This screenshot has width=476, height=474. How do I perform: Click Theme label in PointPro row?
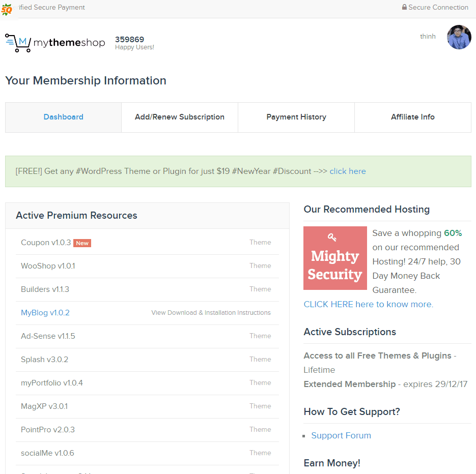[260, 429]
